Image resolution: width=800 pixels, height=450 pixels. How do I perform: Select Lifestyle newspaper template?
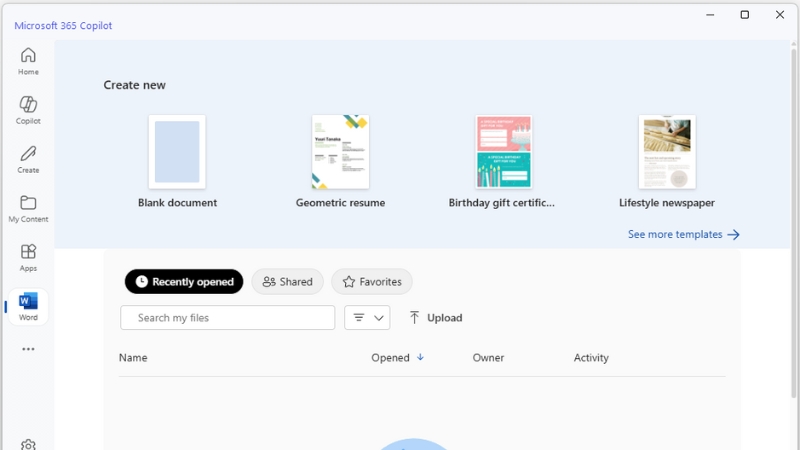coord(667,162)
